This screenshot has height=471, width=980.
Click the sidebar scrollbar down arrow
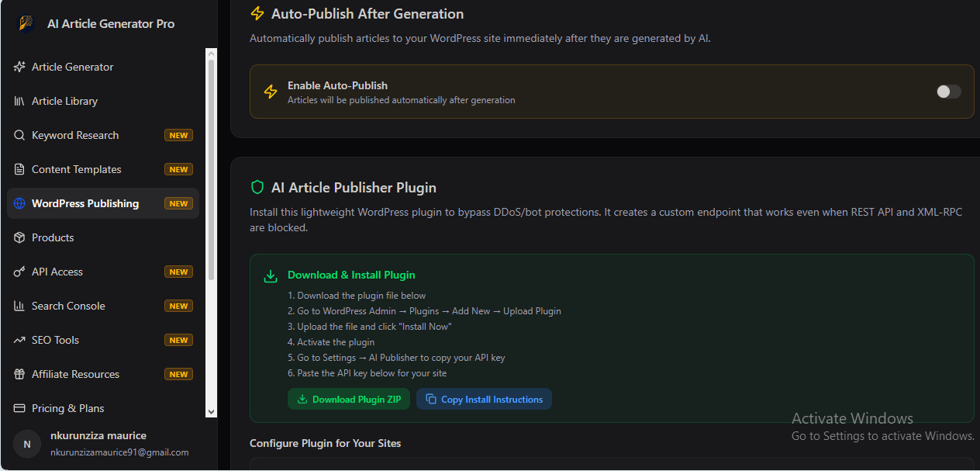coord(212,412)
